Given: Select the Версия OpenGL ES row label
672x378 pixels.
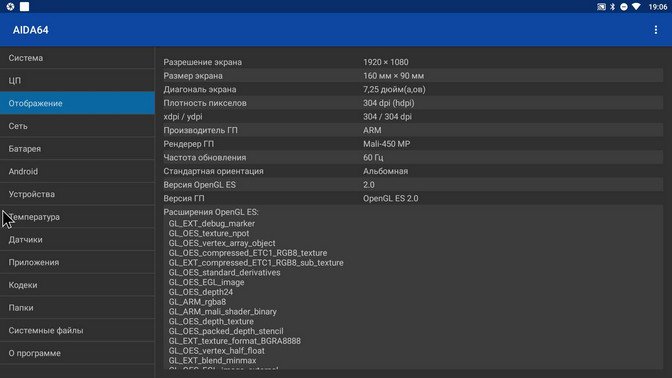Looking at the screenshot, I should point(199,185).
